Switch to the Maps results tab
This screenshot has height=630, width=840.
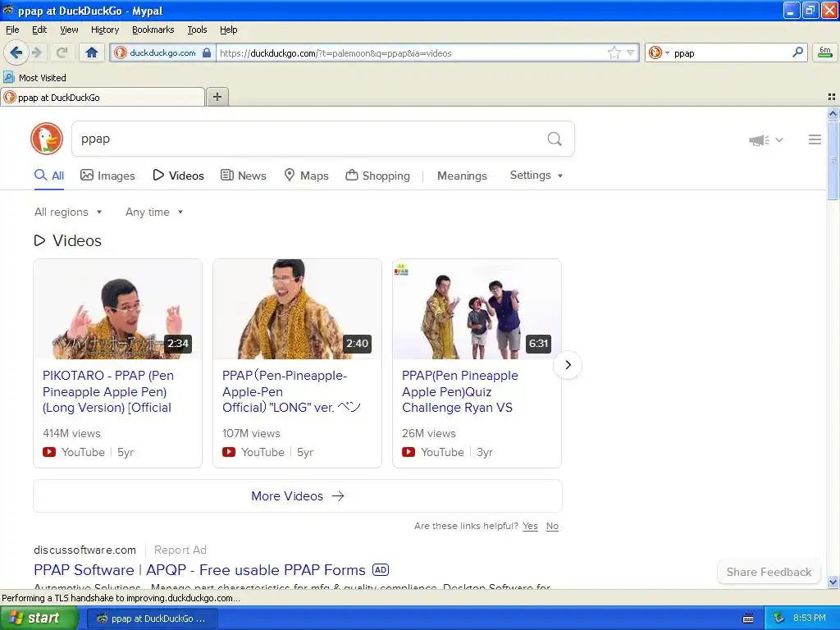(307, 176)
